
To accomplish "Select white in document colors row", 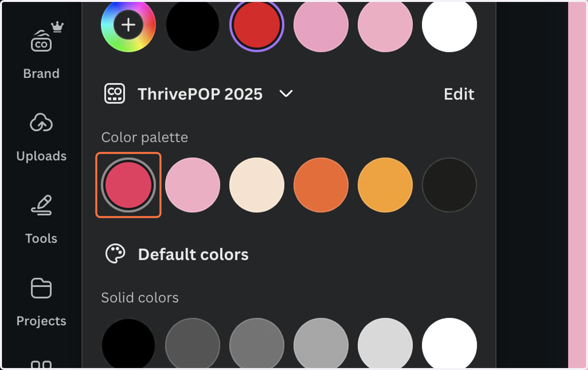I will pyautogui.click(x=449, y=24).
